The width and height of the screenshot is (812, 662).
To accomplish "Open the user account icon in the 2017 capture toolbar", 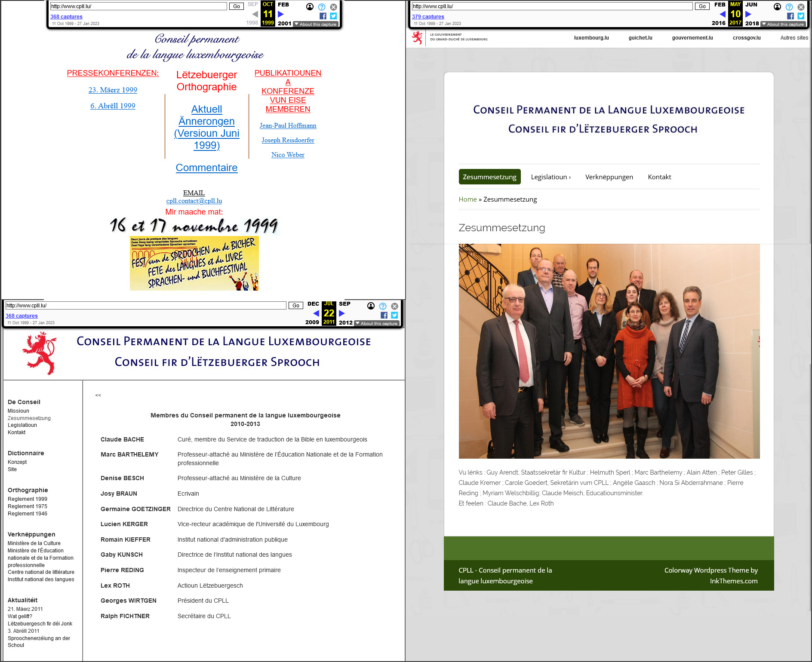I will pyautogui.click(x=778, y=7).
